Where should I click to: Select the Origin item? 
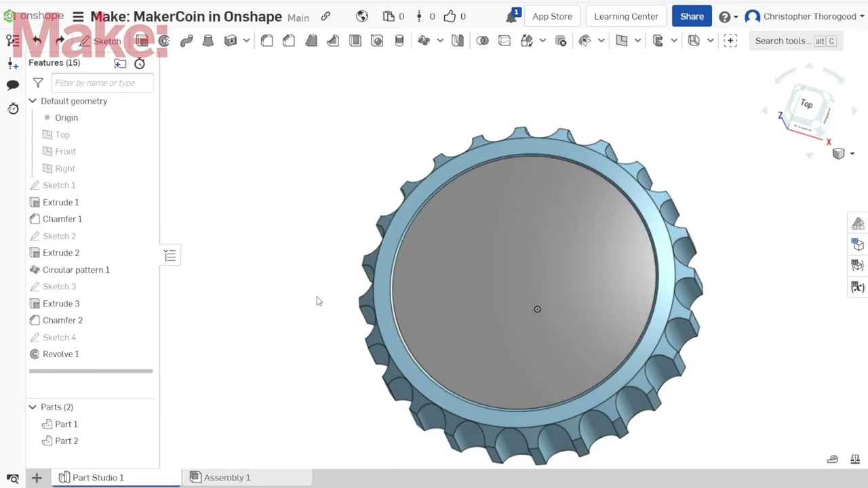tap(66, 118)
